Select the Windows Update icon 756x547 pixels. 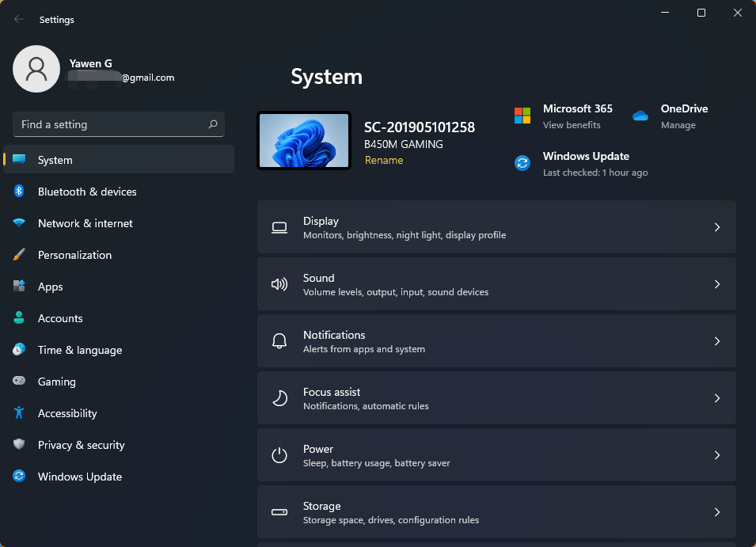point(522,163)
